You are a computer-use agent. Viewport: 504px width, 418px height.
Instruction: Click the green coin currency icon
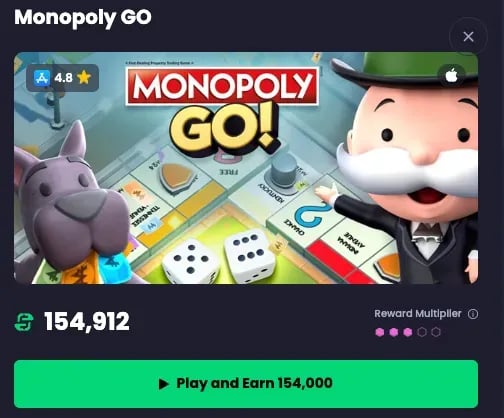tap(24, 322)
